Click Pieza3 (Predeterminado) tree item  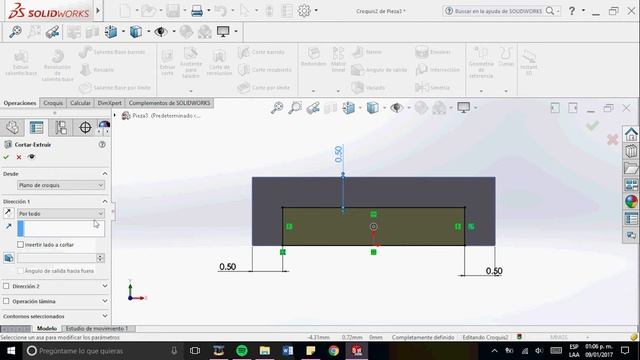pos(161,116)
